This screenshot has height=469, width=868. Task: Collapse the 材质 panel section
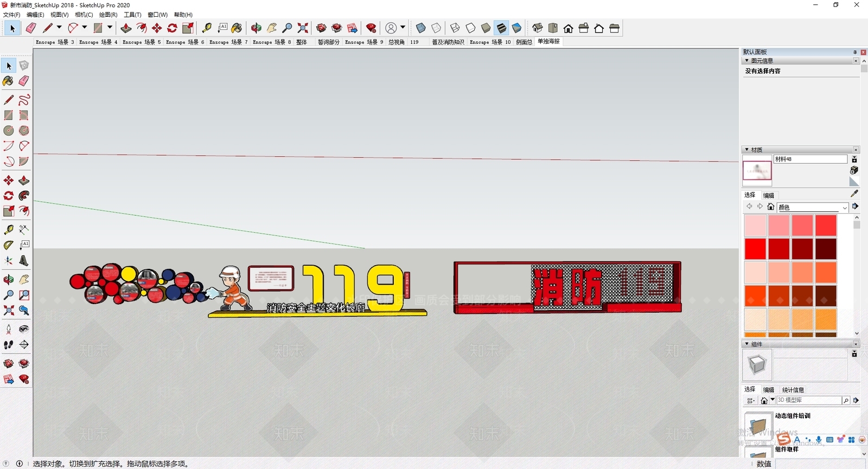click(x=747, y=150)
